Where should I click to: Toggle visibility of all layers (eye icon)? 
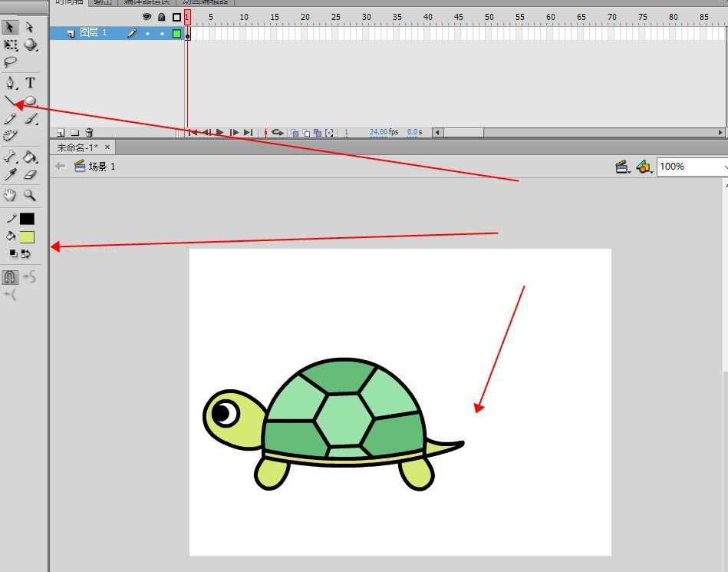pos(147,17)
